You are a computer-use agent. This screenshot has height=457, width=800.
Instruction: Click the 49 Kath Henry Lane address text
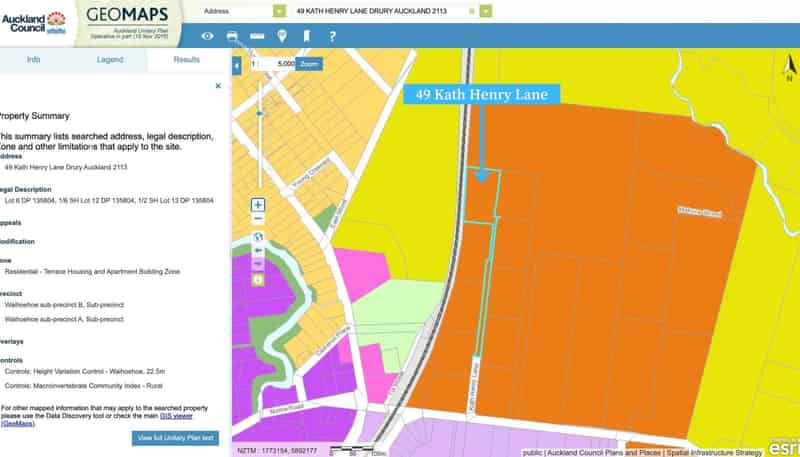66,167
